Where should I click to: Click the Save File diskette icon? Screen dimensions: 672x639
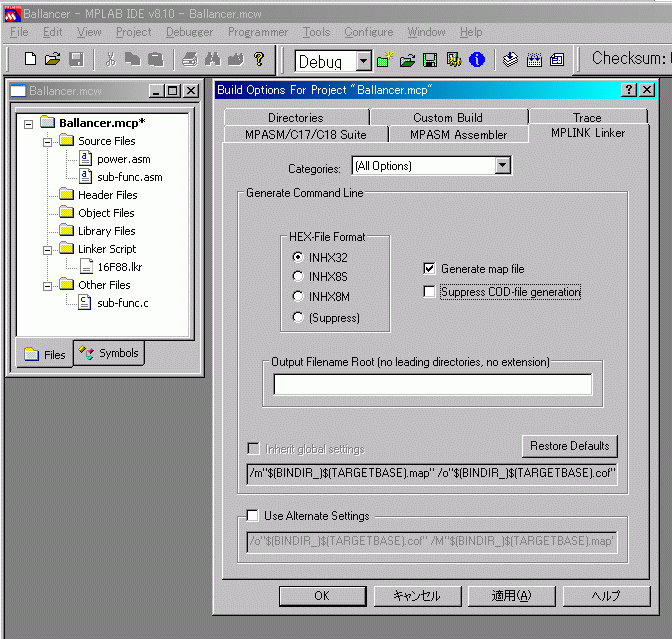(76, 59)
